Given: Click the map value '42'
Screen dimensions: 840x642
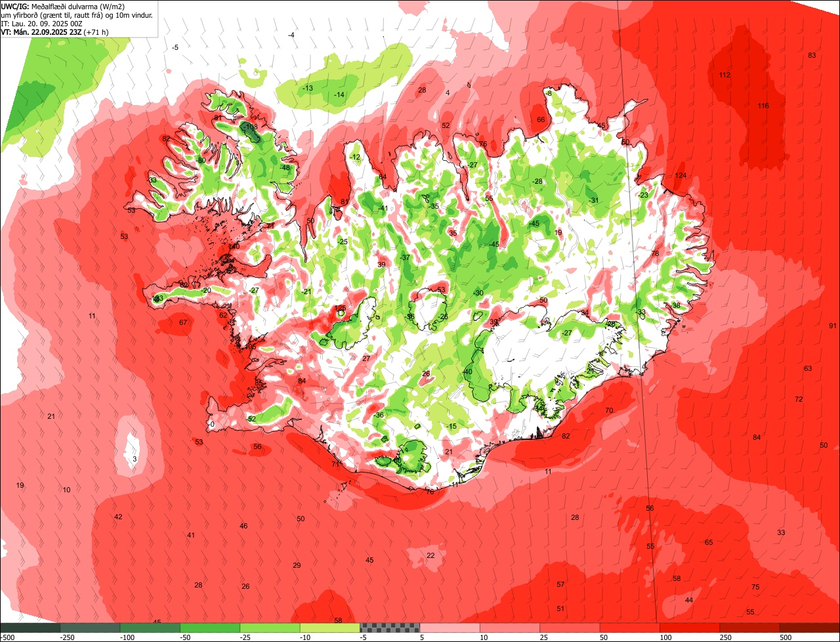Looking at the screenshot, I should pyautogui.click(x=118, y=517).
